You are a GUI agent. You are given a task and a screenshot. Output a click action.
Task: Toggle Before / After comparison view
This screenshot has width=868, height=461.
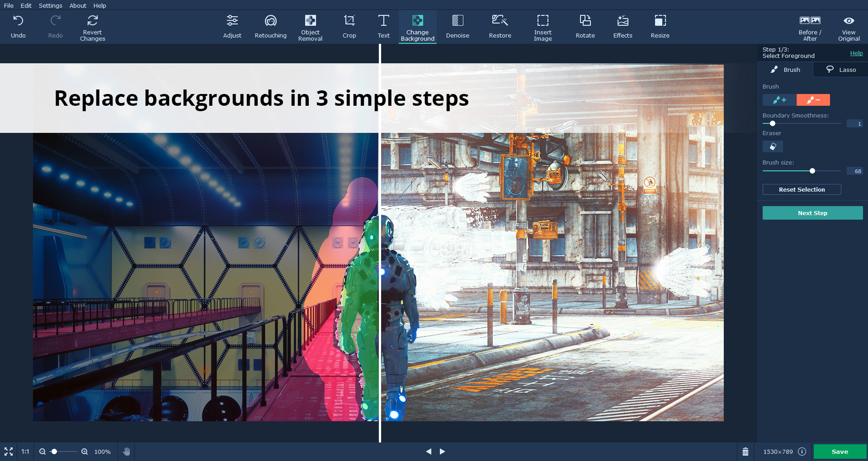tap(810, 27)
